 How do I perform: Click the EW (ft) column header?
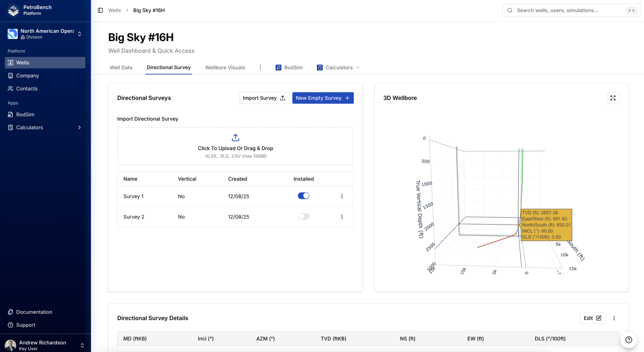[x=475, y=339]
